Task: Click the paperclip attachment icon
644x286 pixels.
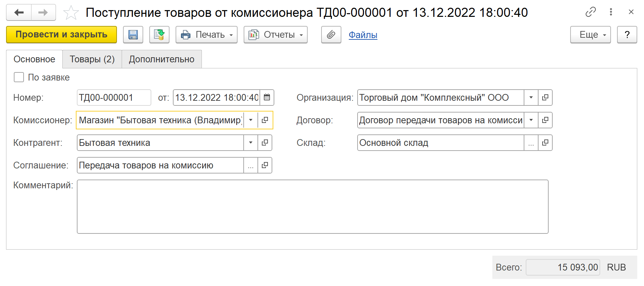Action: coord(331,35)
